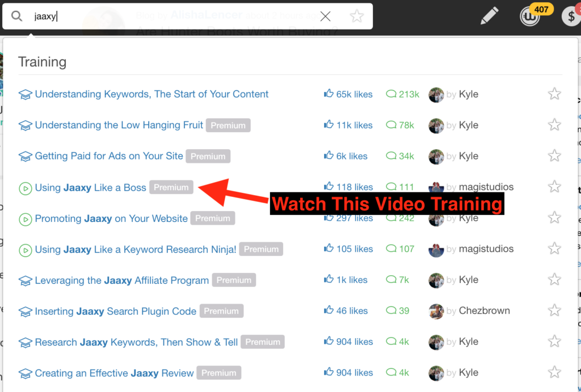
Task: Open Understanding the Low Hanging Fruit training
Action: click(119, 125)
